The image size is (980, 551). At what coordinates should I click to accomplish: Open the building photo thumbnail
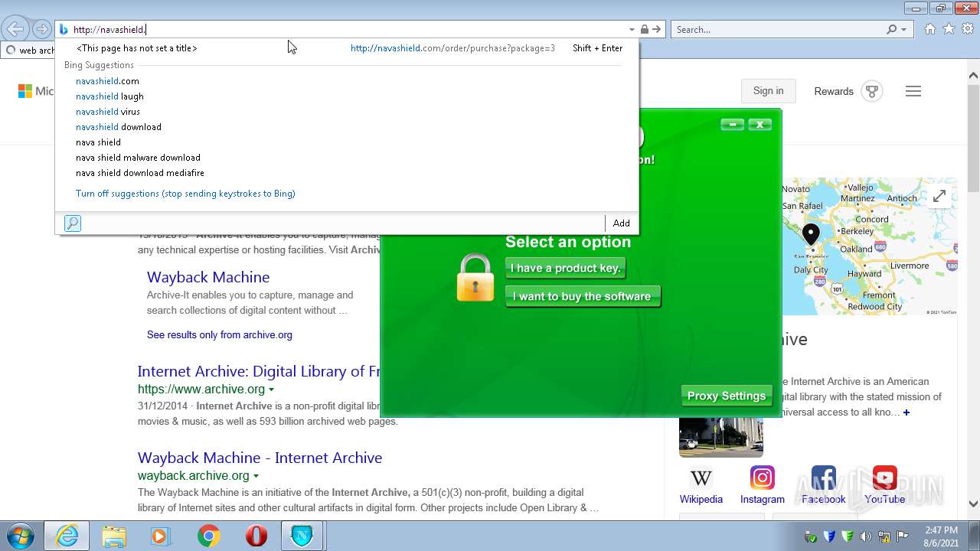tap(721, 437)
